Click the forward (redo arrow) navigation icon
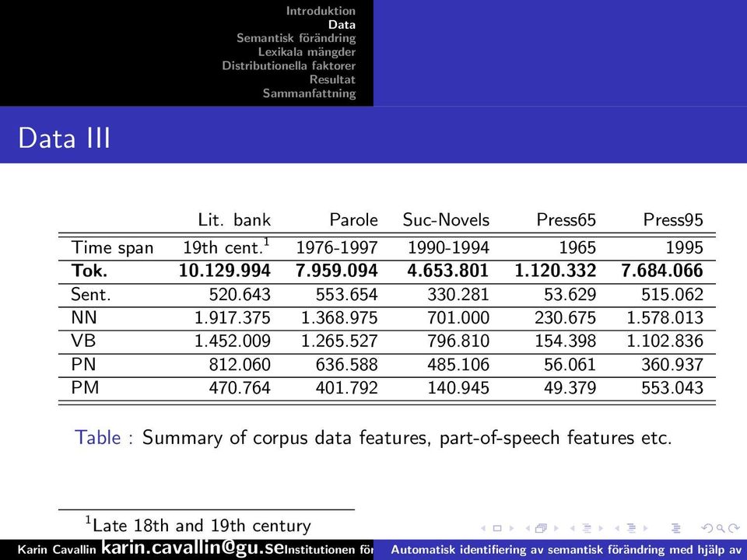Viewport: 747px width, 560px height. tap(734, 528)
